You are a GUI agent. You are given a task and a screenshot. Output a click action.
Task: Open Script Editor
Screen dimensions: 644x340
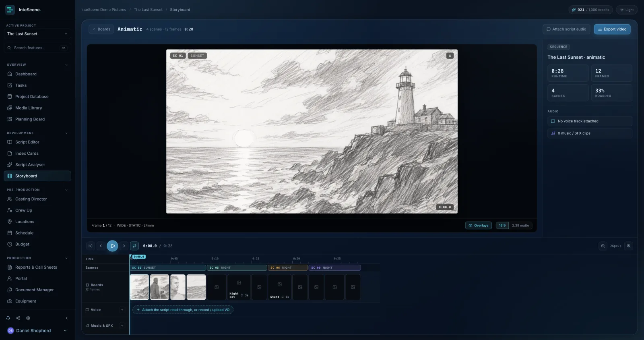(x=37, y=142)
